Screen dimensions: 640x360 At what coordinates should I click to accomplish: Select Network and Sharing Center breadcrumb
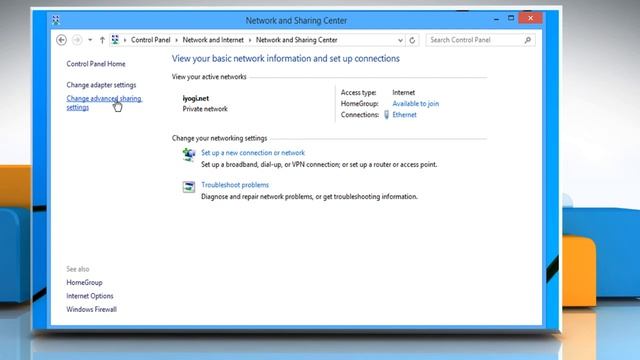tap(297, 40)
